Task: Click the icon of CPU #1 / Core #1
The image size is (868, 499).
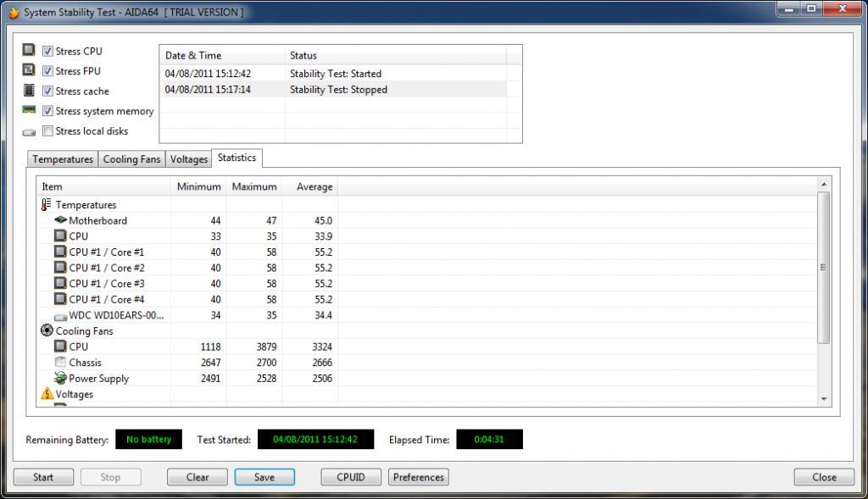Action: (x=60, y=251)
